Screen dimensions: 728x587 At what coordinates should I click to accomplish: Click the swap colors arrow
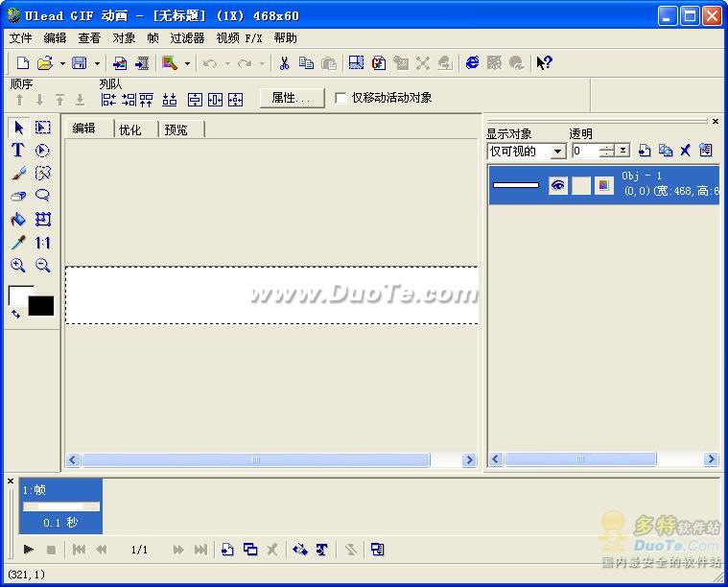click(x=15, y=315)
